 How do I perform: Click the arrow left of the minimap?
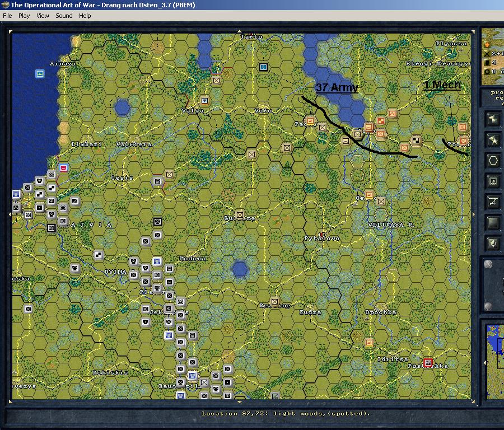click(x=485, y=362)
